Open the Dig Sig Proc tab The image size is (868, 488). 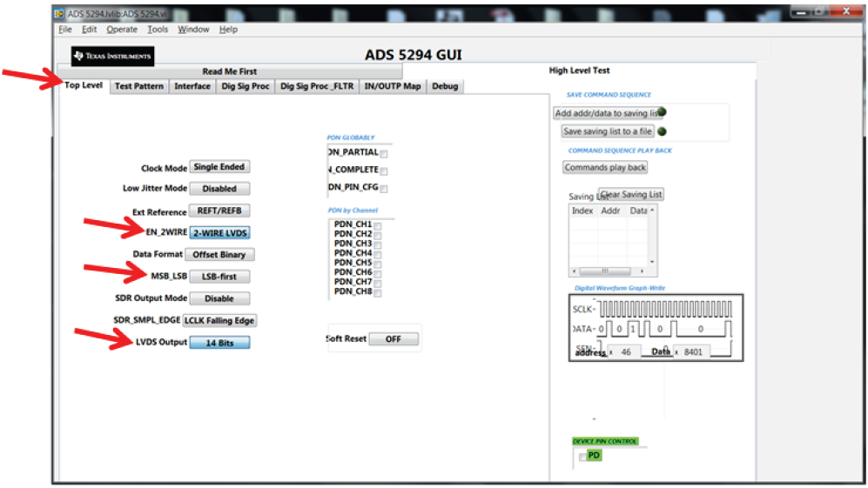pyautogui.click(x=246, y=86)
